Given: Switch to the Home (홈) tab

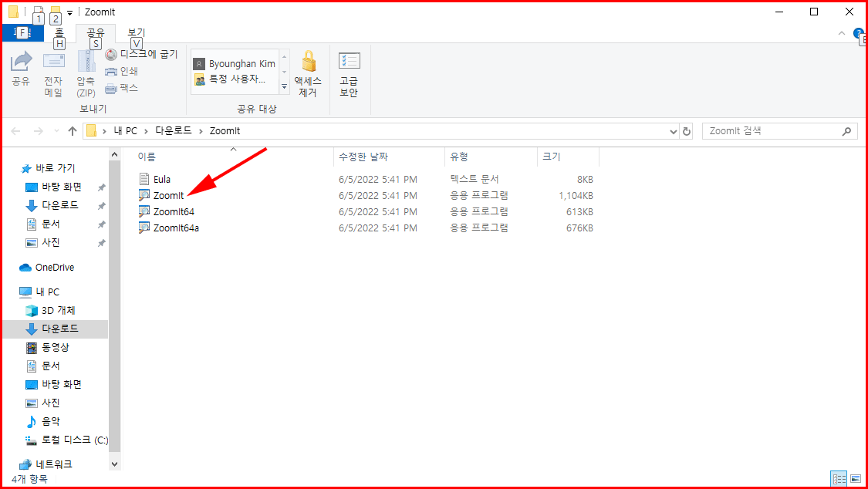Looking at the screenshot, I should tap(59, 32).
